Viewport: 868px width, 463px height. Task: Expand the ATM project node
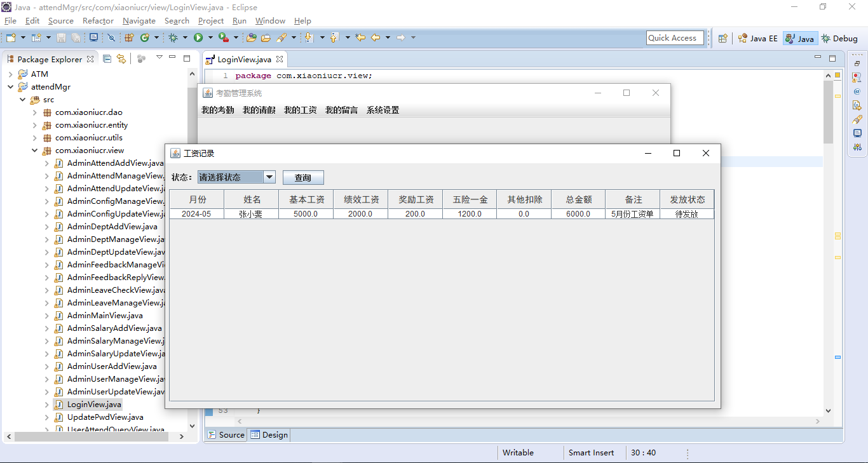tap(10, 74)
